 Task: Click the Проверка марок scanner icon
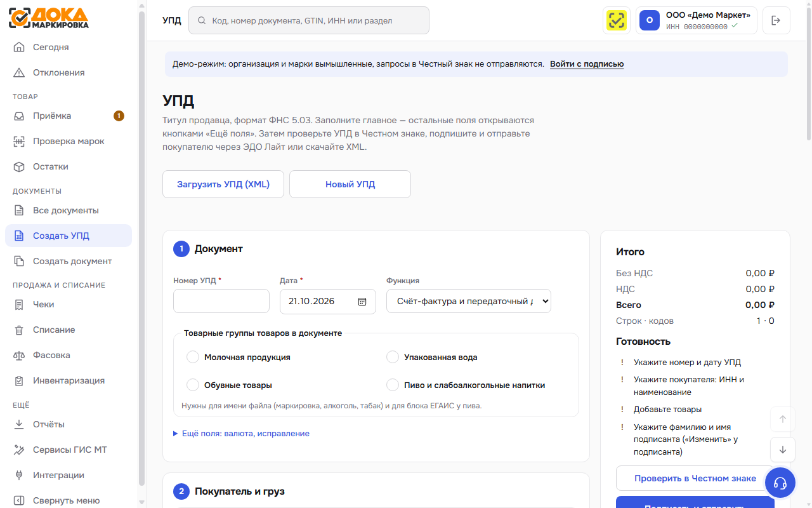point(19,141)
